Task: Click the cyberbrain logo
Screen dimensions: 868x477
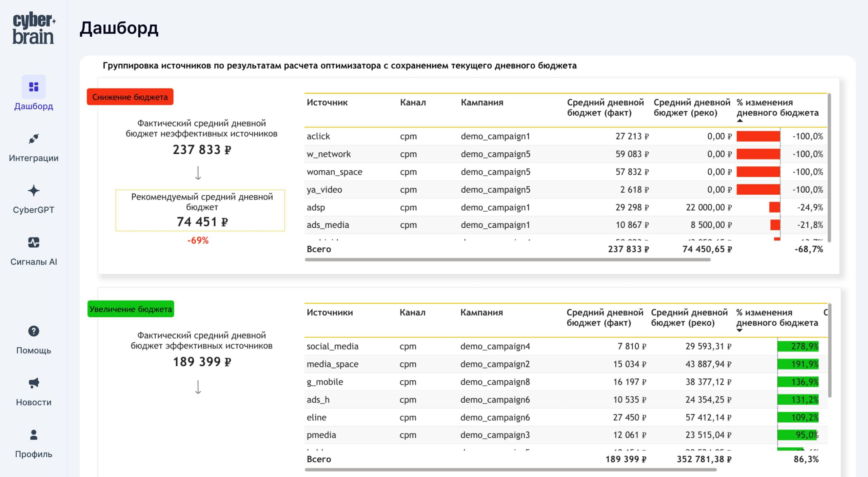Action: 34,28
